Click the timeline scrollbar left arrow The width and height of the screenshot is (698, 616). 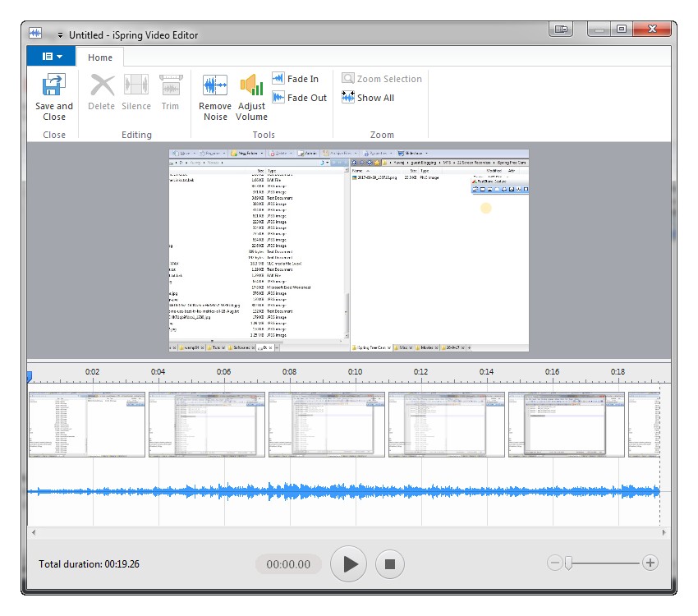coord(34,532)
